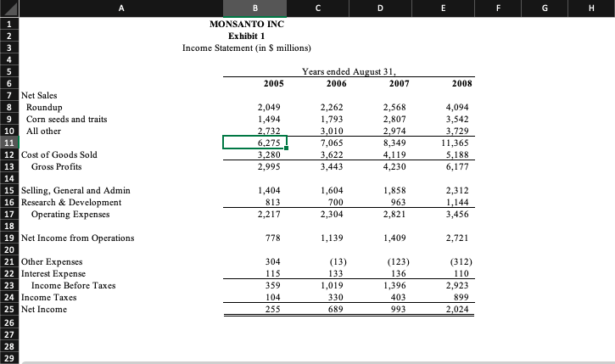Screen dimensions: 615x364
Task: Select Corn seeds 2007 value 2,807
Action: tap(394, 120)
